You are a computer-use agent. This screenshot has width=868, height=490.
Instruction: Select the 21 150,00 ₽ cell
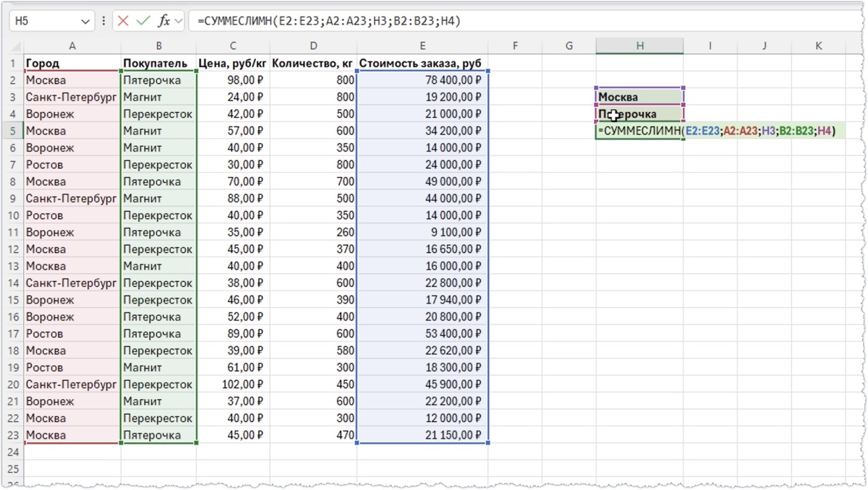pos(423,435)
